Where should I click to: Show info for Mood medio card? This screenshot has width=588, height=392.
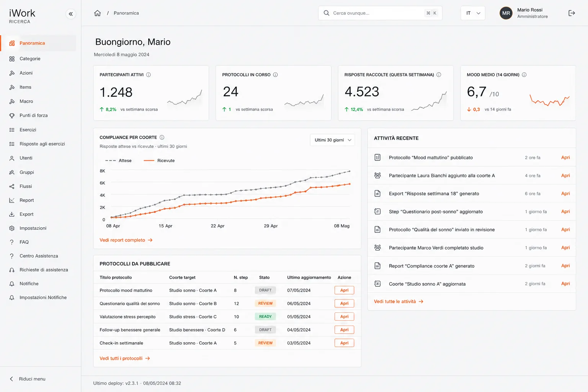(x=524, y=75)
